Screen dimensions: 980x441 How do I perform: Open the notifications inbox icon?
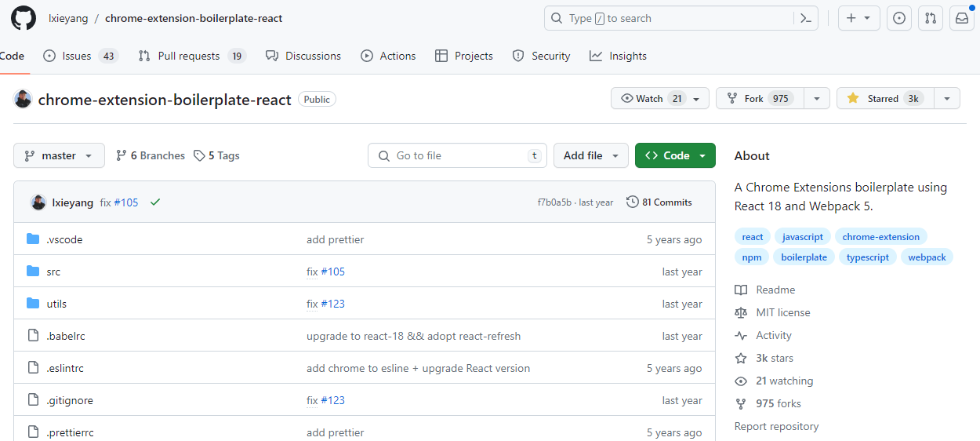[962, 18]
